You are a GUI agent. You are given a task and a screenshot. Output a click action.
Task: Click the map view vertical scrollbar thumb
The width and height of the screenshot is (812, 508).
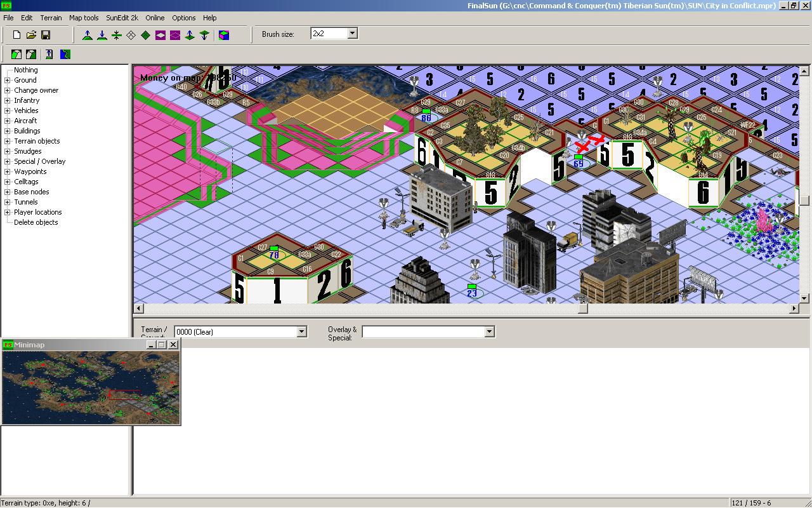coord(804,201)
